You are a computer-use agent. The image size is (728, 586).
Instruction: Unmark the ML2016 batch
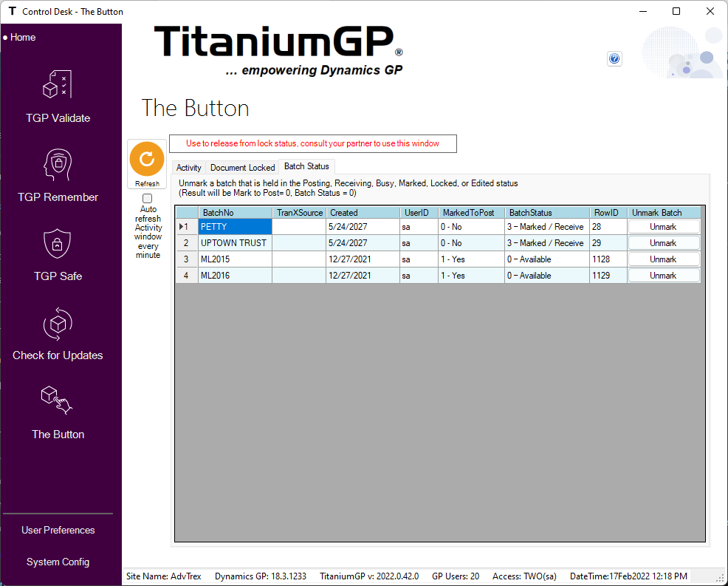tap(664, 276)
